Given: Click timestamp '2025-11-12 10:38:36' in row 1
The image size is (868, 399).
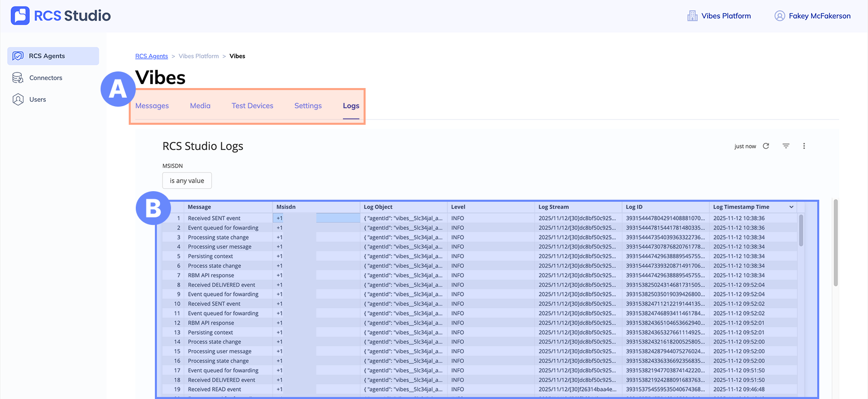Looking at the screenshot, I should pyautogui.click(x=739, y=218).
